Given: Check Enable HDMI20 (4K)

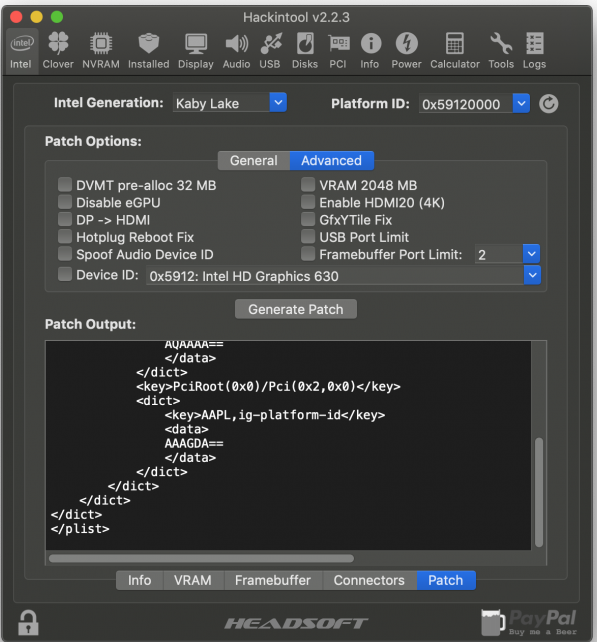Looking at the screenshot, I should pos(308,202).
